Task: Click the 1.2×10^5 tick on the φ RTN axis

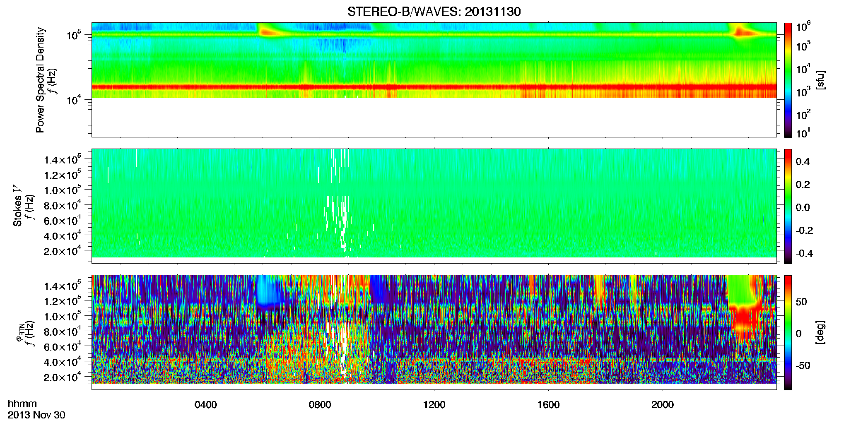Action: [x=63, y=301]
